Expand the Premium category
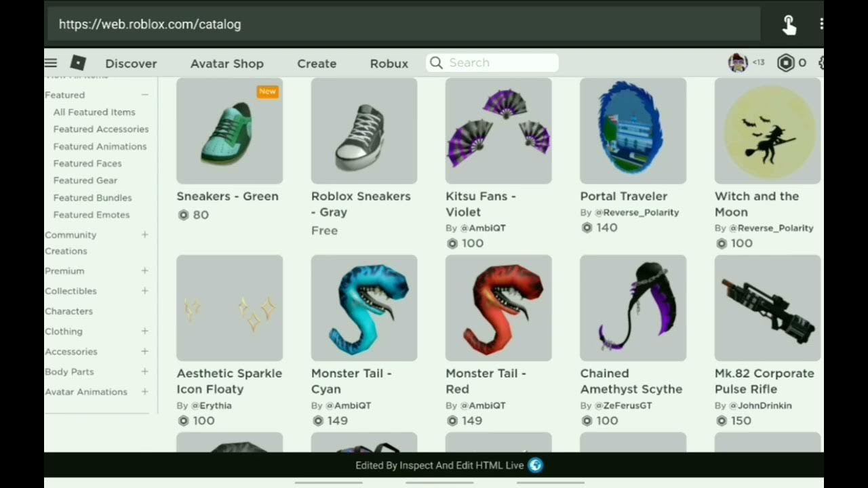This screenshot has height=488, width=868. [x=144, y=270]
